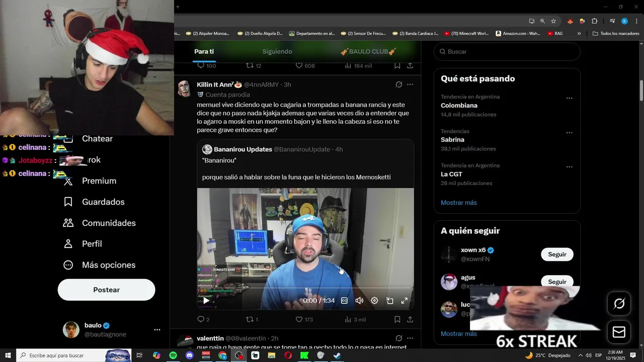Open Grok action on valenttin tweet
The width and height of the screenshot is (644, 362).
coord(398,338)
